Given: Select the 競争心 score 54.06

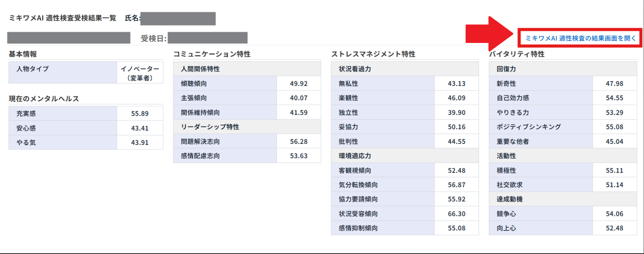Looking at the screenshot, I should point(614,214).
